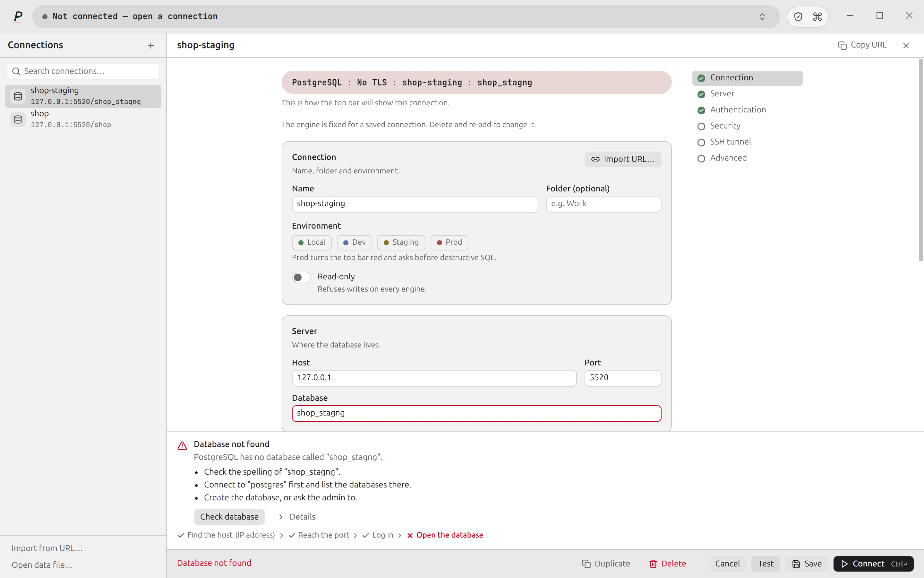Image resolution: width=924 pixels, height=578 pixels.
Task: Click Open data file… in sidebar
Action: pos(42,565)
